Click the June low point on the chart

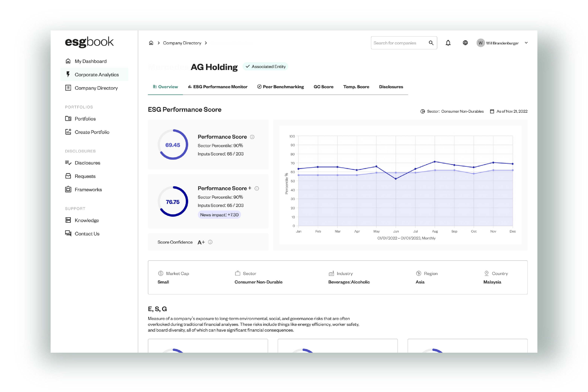pos(396,179)
